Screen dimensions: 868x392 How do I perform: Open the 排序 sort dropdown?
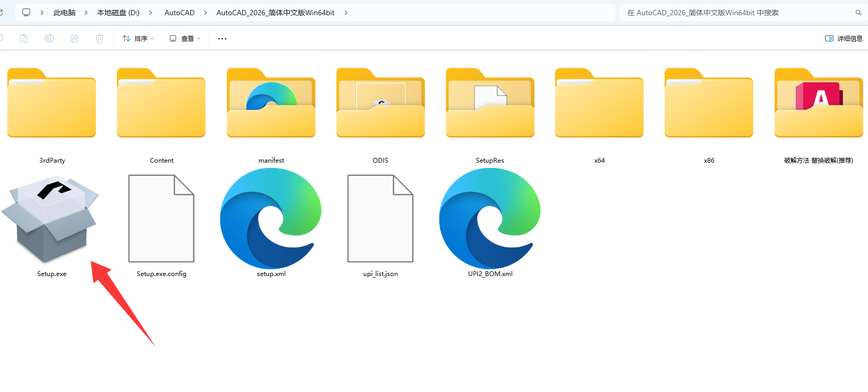(x=138, y=38)
